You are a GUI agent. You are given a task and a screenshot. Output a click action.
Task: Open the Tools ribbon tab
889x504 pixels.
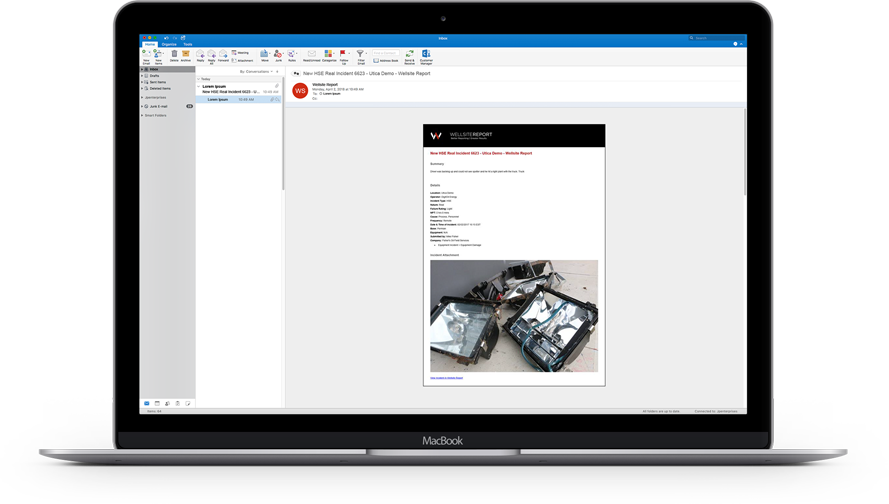coord(187,44)
